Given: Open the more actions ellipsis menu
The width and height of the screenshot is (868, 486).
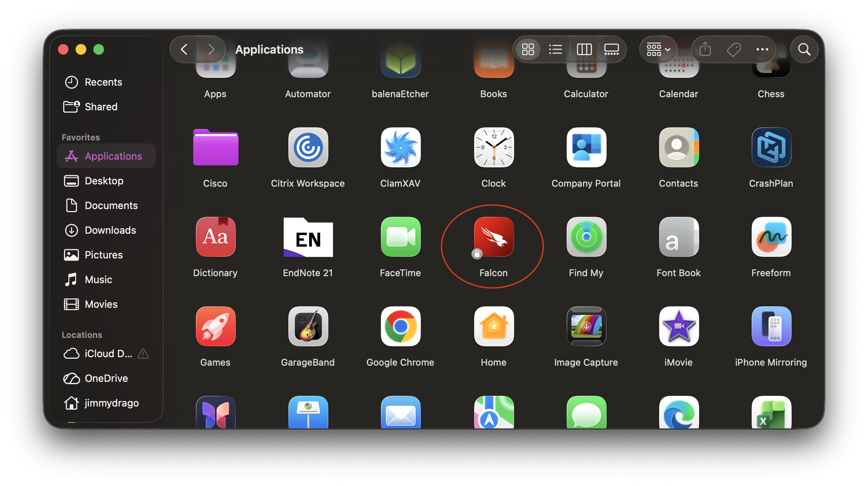Looking at the screenshot, I should pos(762,49).
